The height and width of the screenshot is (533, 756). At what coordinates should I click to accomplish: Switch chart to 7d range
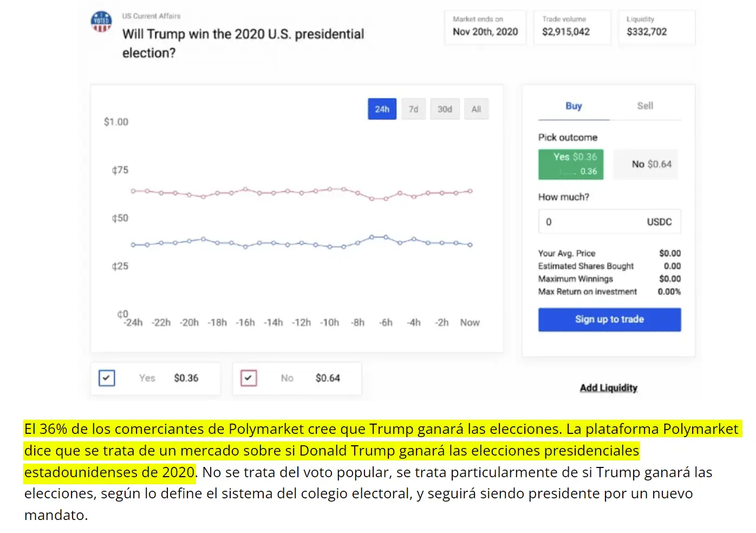click(413, 109)
